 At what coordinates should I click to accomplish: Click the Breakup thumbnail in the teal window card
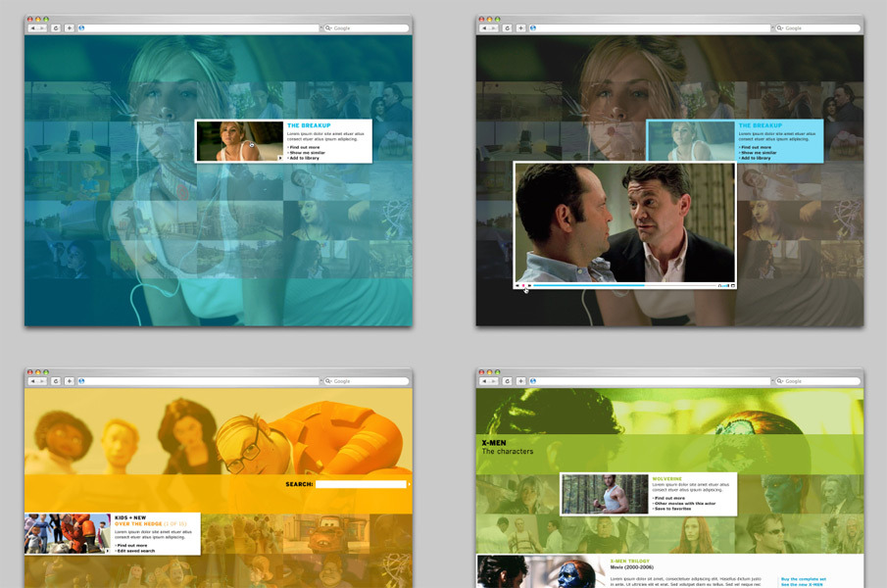240,141
